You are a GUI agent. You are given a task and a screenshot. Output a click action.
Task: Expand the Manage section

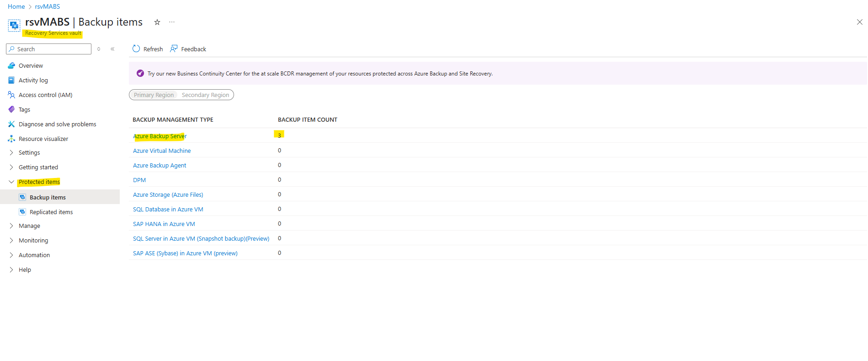point(11,226)
